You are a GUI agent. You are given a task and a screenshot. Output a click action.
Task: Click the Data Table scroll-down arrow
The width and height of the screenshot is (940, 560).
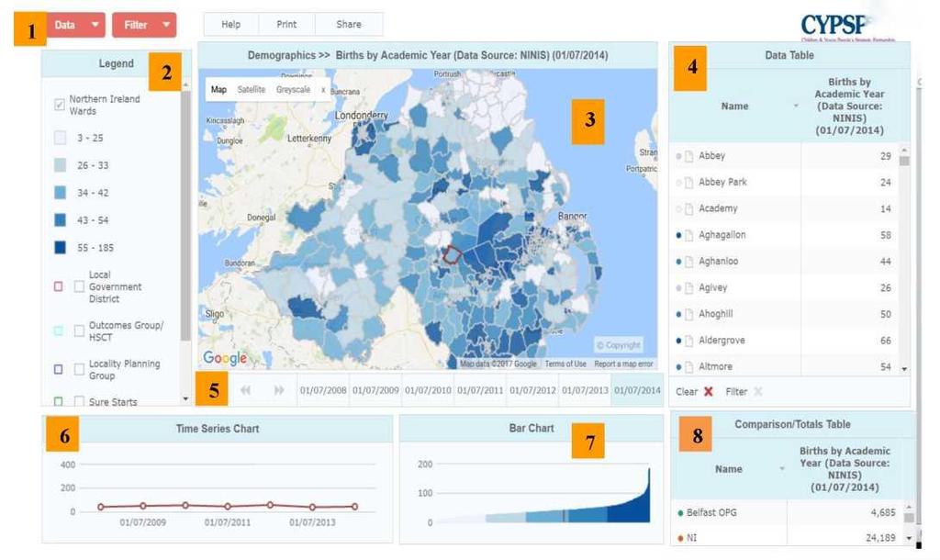pyautogui.click(x=904, y=369)
